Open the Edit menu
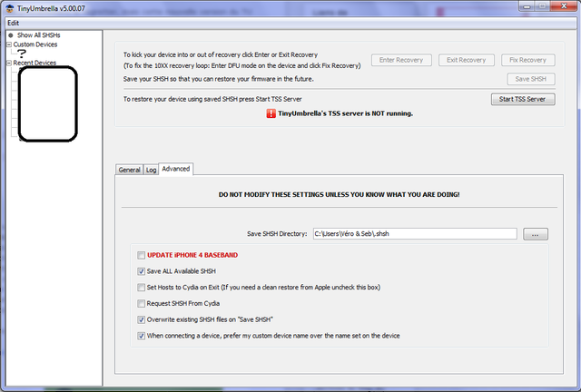 [13, 22]
